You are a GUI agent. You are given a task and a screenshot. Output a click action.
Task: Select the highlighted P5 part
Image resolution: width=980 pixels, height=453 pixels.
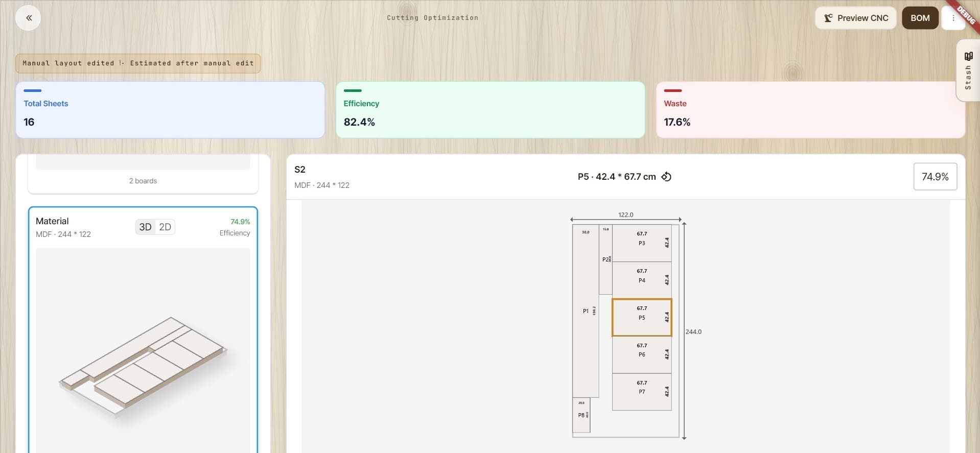(x=642, y=318)
